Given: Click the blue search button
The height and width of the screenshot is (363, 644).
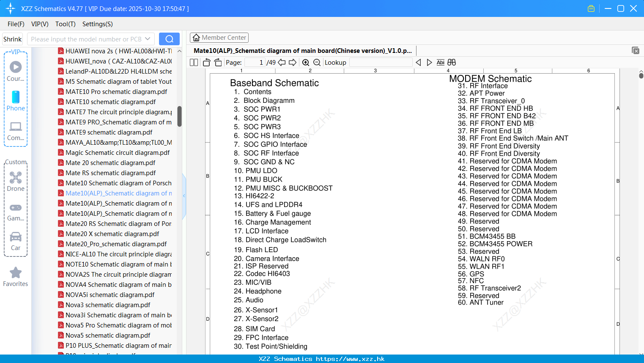Looking at the screenshot, I should point(169,39).
